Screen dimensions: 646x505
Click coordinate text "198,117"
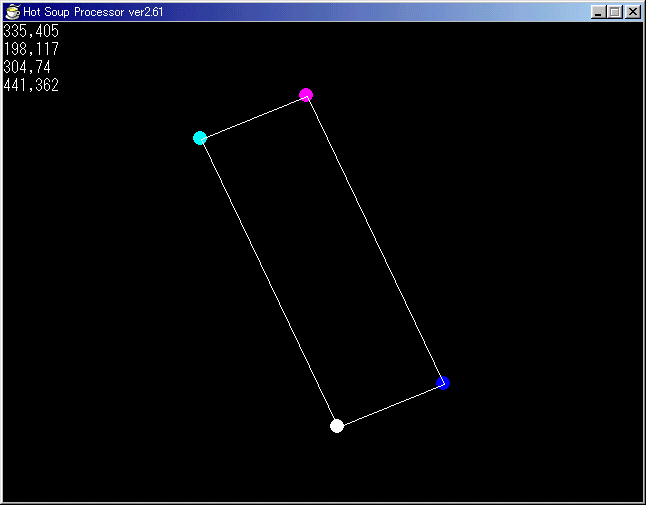click(31, 49)
